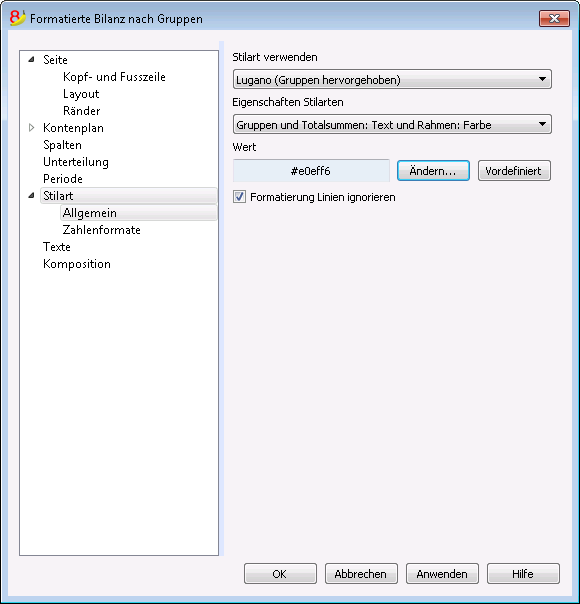
Task: Open the Stilart verwenden dropdown
Action: pyautogui.click(x=392, y=79)
